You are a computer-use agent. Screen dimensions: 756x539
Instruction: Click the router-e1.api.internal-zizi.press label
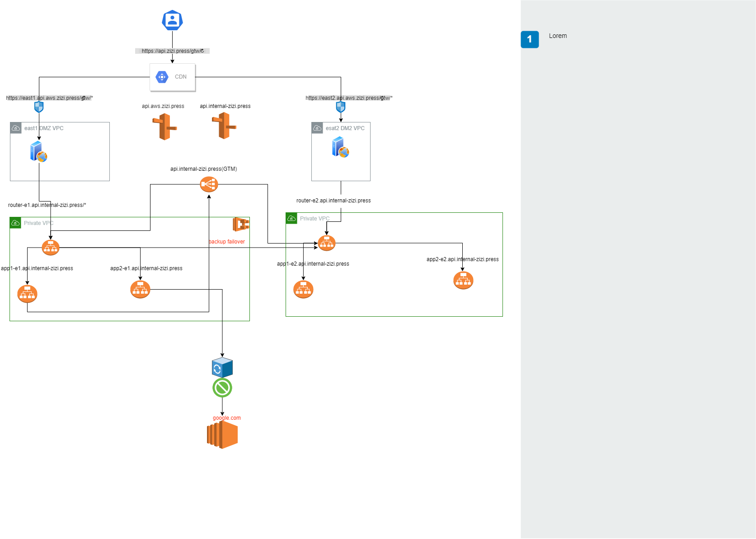tap(47, 205)
